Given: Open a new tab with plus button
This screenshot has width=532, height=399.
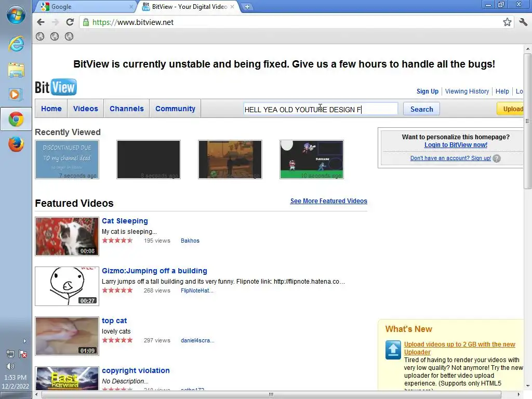Looking at the screenshot, I should 247,7.
